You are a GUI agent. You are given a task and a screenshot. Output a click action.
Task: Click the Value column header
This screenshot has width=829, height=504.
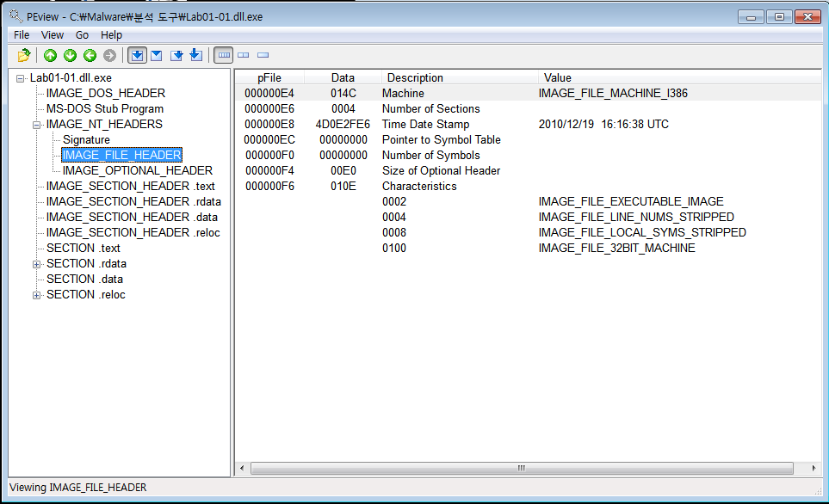pos(679,77)
